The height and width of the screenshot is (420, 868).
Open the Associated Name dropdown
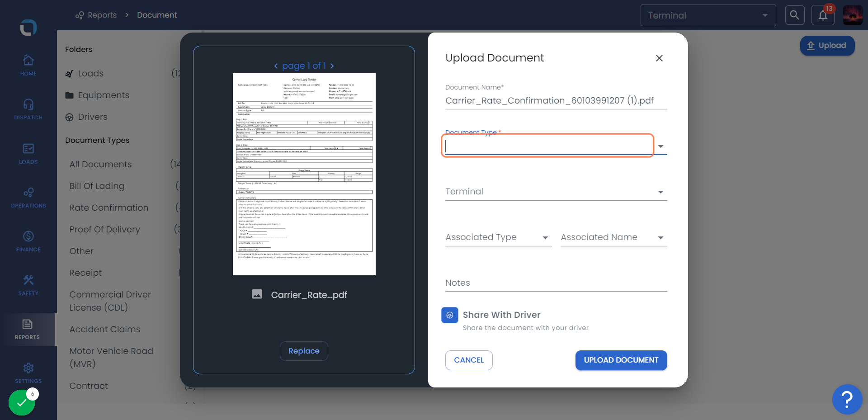tap(614, 237)
